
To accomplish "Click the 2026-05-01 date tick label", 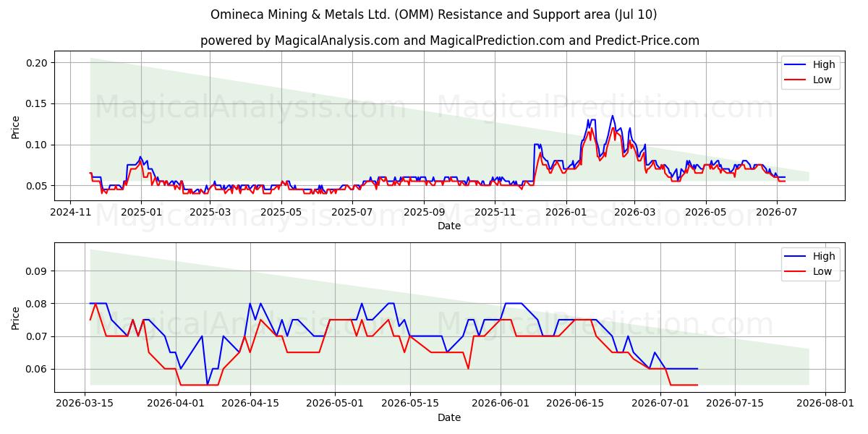I will pyautogui.click(x=336, y=404).
